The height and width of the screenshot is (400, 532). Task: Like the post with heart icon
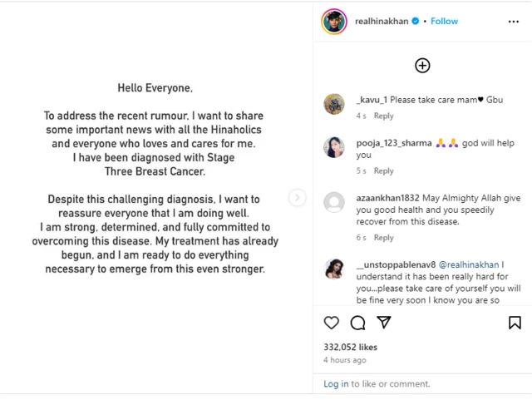point(331,323)
